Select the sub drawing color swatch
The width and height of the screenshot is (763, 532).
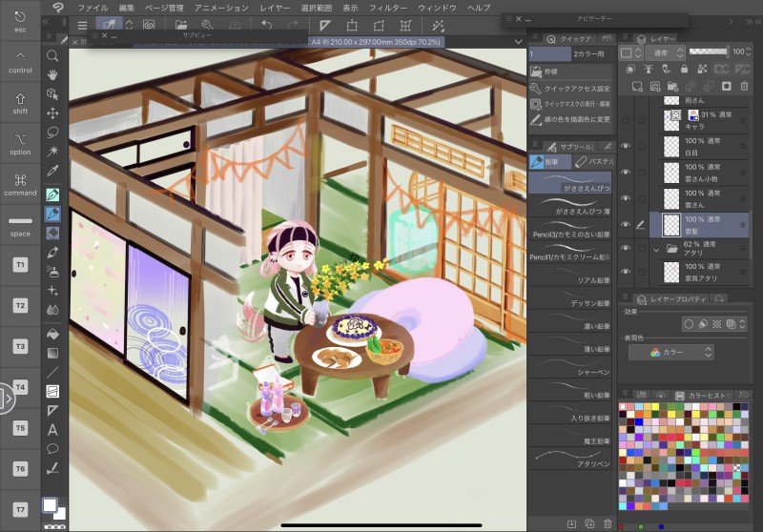[x=60, y=514]
